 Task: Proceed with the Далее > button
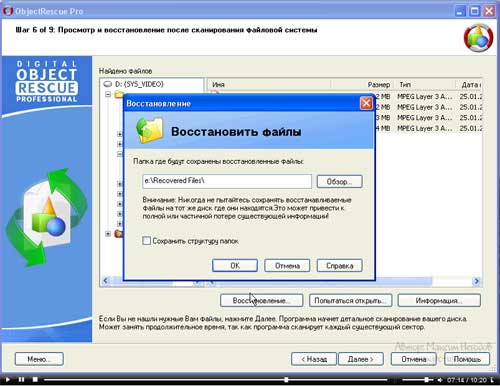361,359
